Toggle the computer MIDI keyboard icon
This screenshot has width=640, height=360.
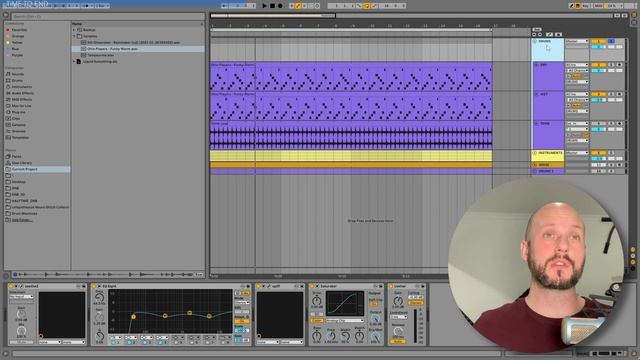pos(578,6)
